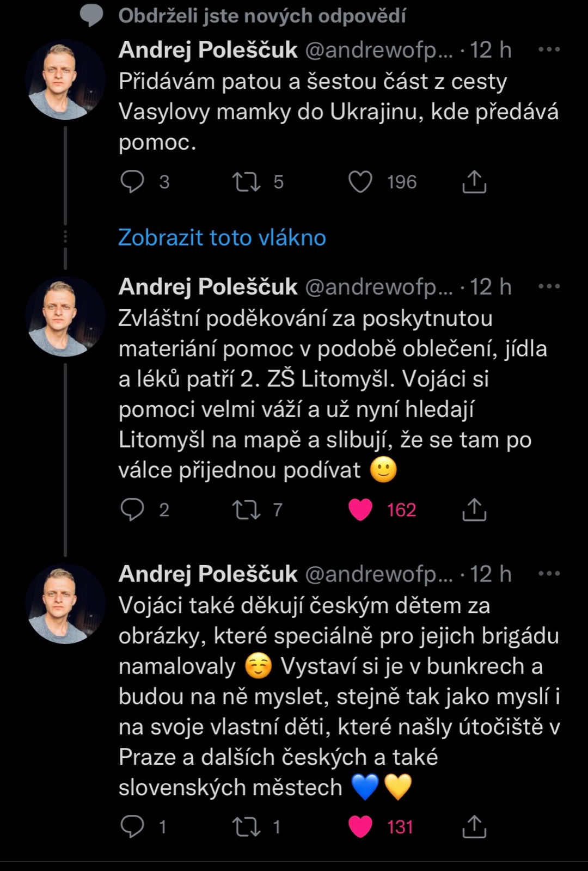588x871 pixels.
Task: Open Andrej Poleščuk's profile from first tweet name
Action: (x=208, y=50)
